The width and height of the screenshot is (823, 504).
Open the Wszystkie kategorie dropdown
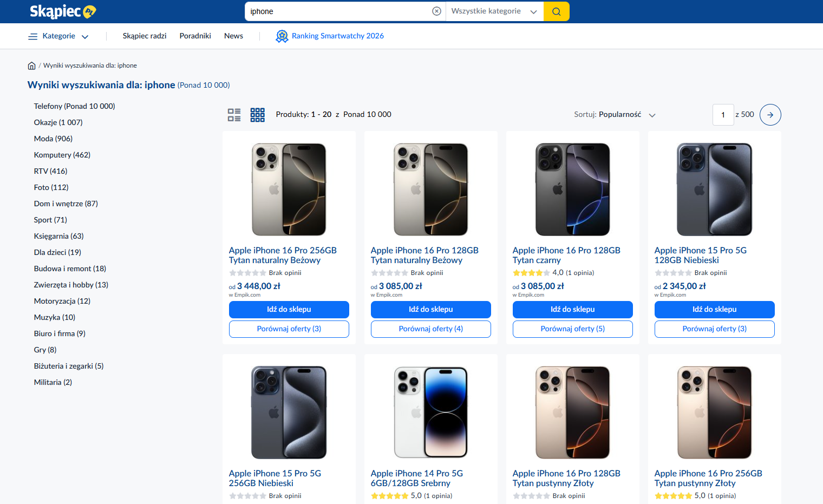point(494,11)
